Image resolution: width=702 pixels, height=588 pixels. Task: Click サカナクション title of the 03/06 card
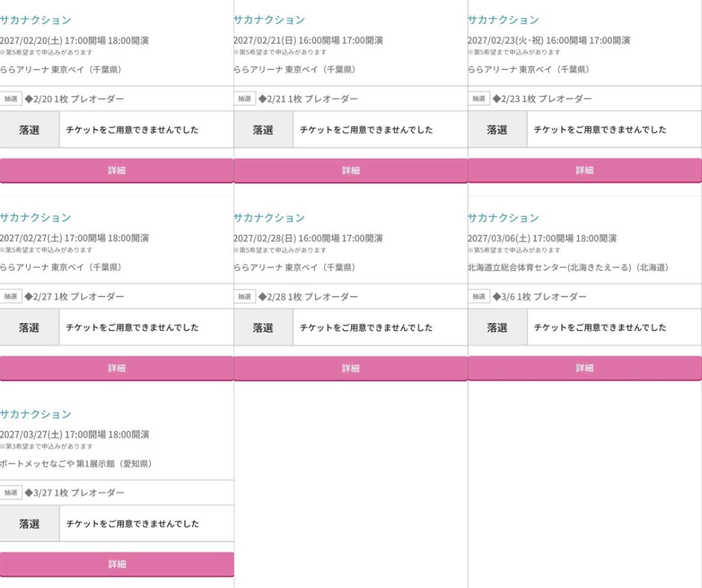503,218
